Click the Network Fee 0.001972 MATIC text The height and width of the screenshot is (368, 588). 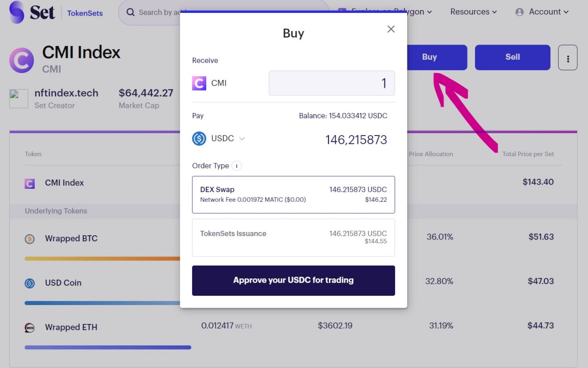253,200
